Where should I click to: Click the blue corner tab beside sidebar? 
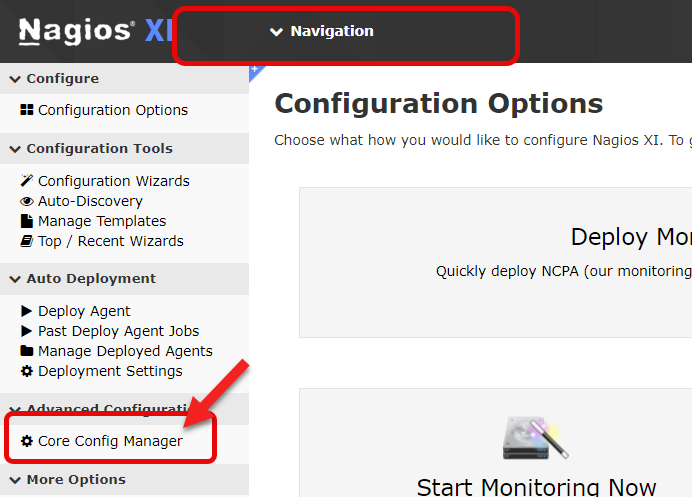(x=254, y=69)
